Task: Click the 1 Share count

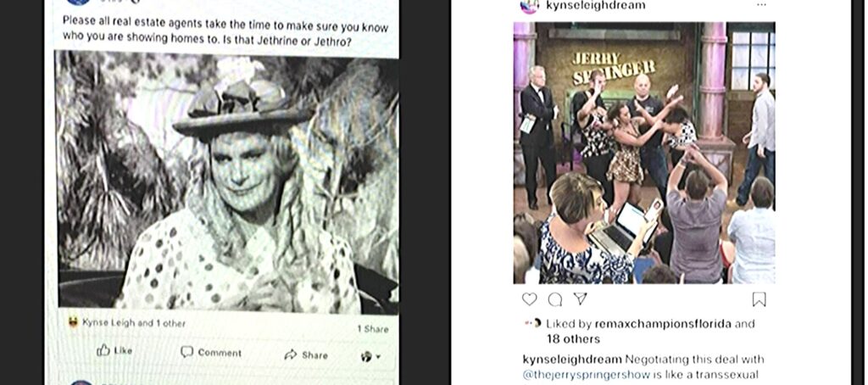Action: 373,329
